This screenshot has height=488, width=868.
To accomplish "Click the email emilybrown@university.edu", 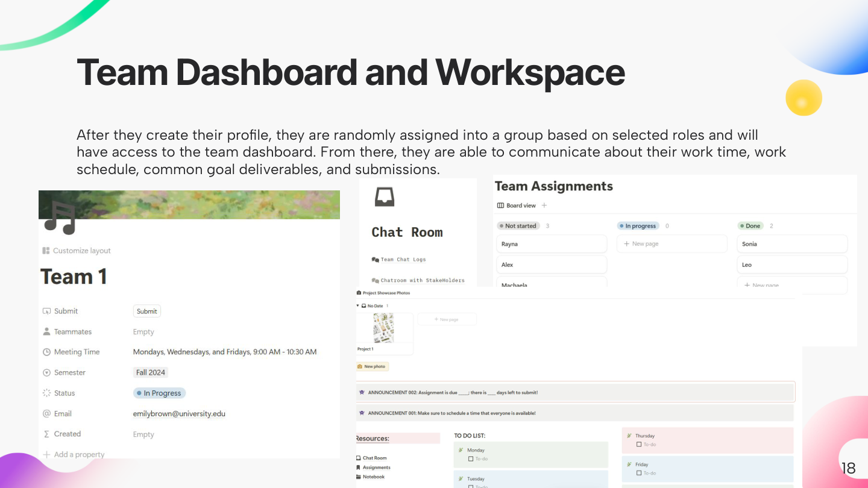I will coord(179,414).
